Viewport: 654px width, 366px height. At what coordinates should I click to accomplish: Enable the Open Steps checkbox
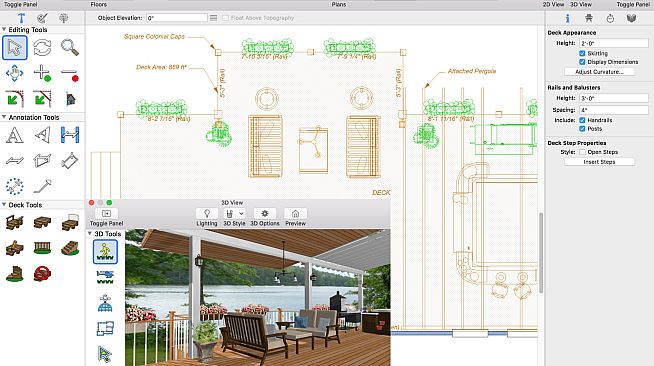click(582, 152)
